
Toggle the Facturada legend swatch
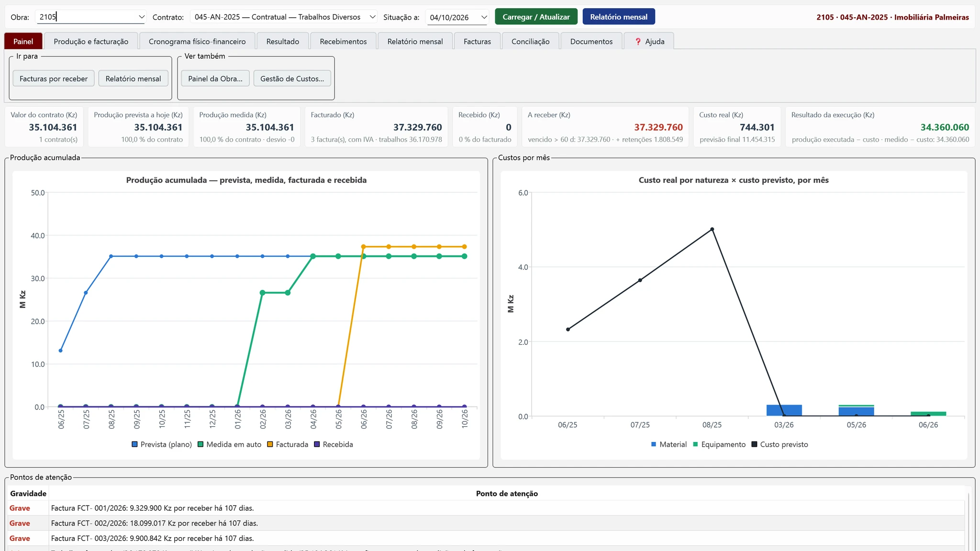click(x=270, y=445)
